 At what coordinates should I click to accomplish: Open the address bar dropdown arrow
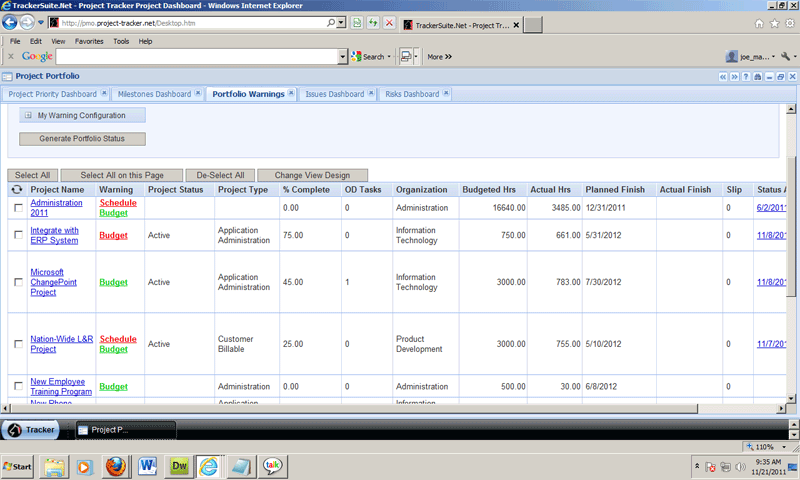tap(341, 23)
